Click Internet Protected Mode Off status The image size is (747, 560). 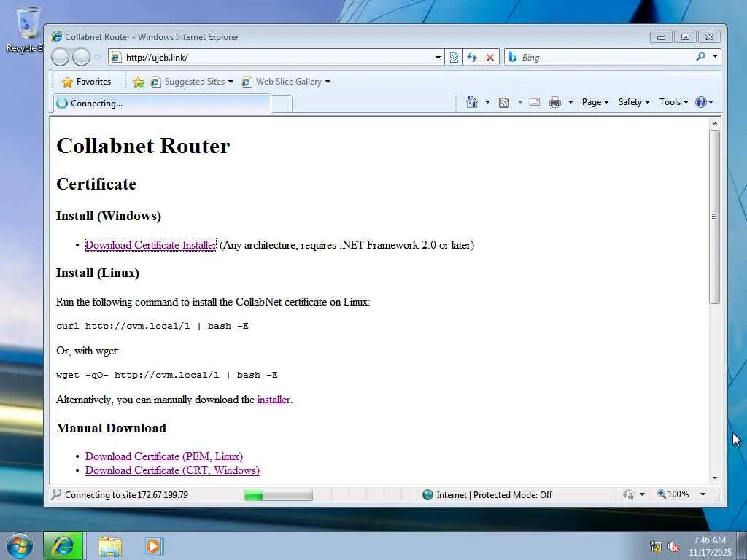[x=494, y=495]
